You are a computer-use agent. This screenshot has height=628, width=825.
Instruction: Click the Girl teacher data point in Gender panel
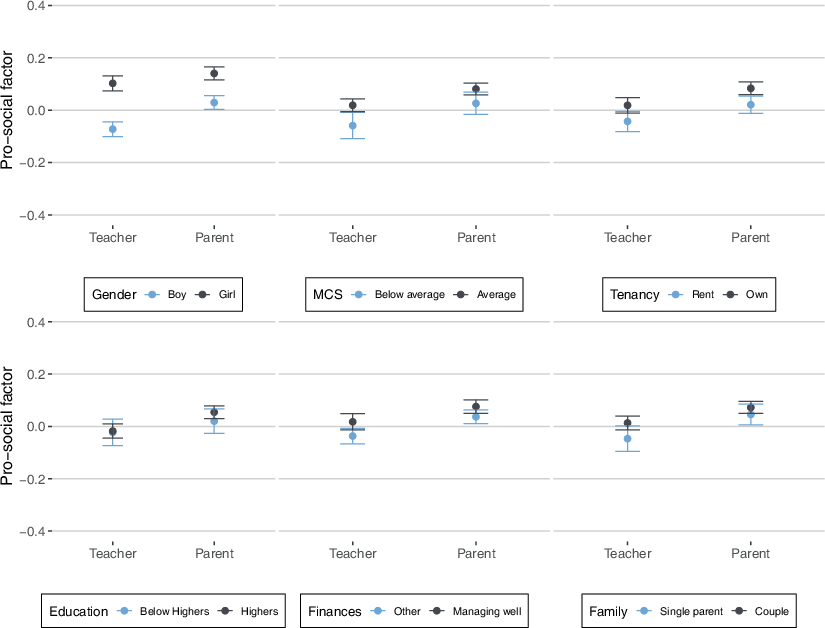[x=113, y=84]
